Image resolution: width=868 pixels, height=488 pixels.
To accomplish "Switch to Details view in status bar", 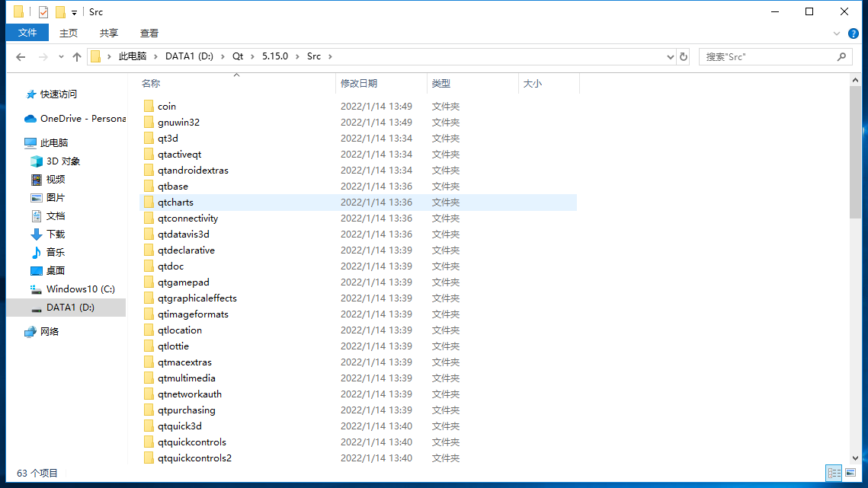I will 834,473.
